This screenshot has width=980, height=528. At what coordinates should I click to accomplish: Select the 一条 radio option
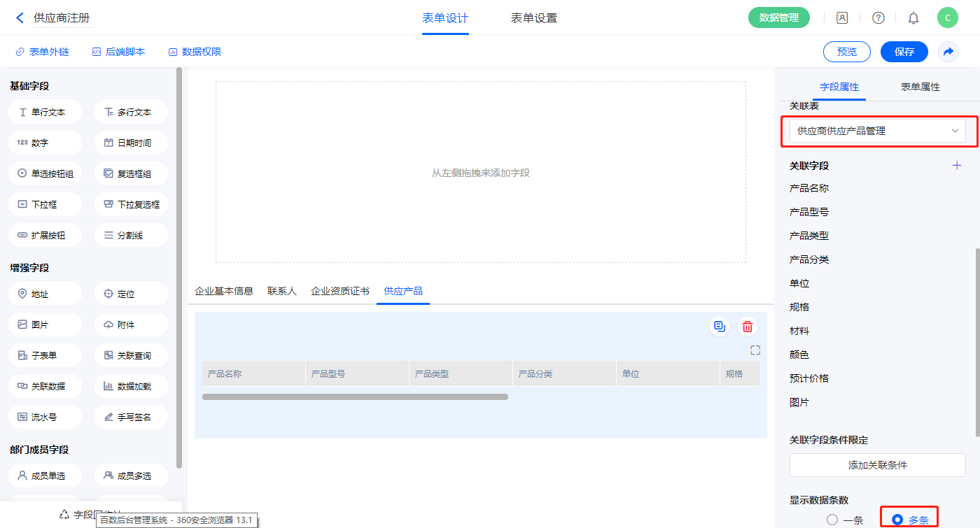[832, 520]
